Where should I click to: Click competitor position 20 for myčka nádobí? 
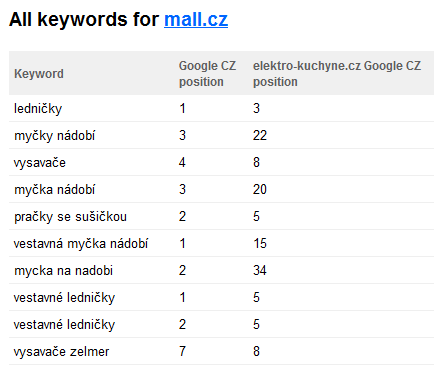click(x=260, y=189)
